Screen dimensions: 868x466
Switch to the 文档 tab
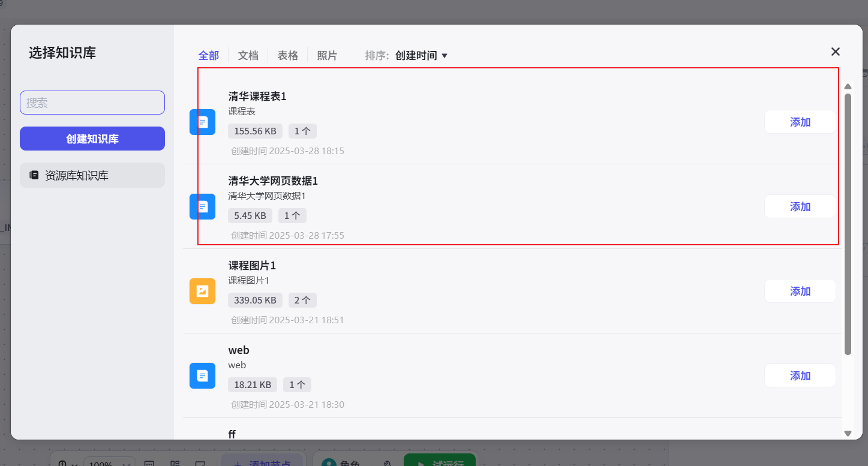248,55
